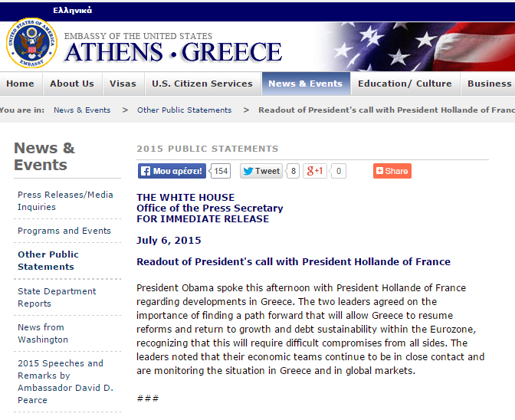Click News & Events breadcrumb link
The width and height of the screenshot is (515, 420).
click(x=82, y=110)
